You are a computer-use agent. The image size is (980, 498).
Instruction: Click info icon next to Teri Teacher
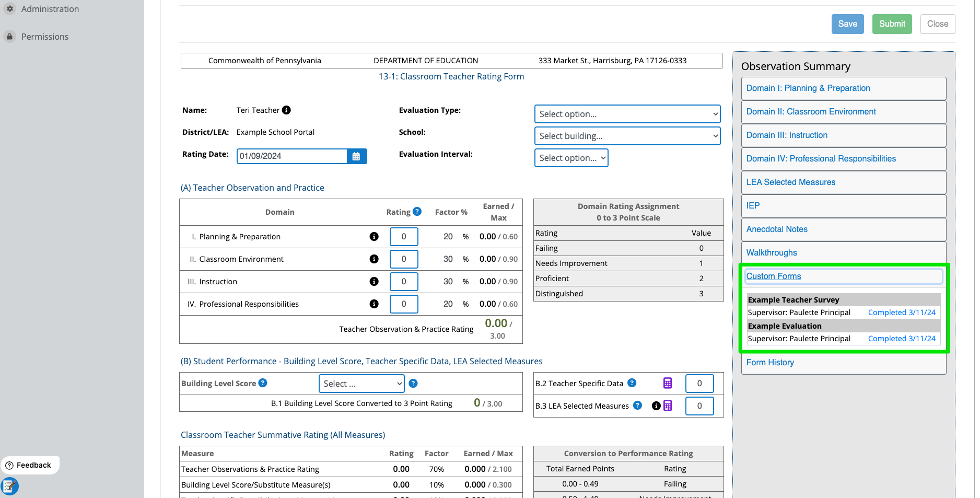point(286,110)
